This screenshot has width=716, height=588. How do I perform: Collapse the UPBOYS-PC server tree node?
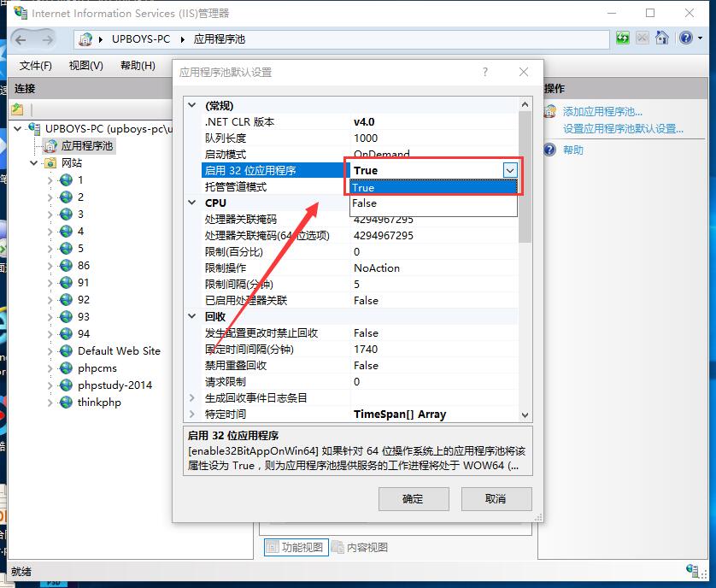[18, 128]
